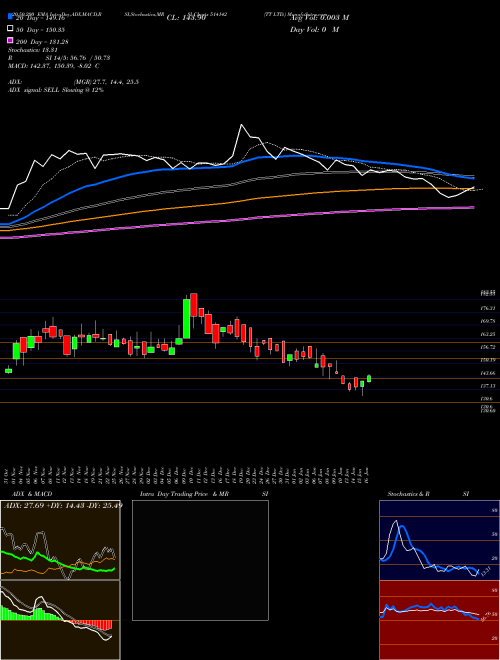Screen dimensions: 500x660
Task: Click the 'Avg Vol: 0.003 M' text
Action: (319, 18)
